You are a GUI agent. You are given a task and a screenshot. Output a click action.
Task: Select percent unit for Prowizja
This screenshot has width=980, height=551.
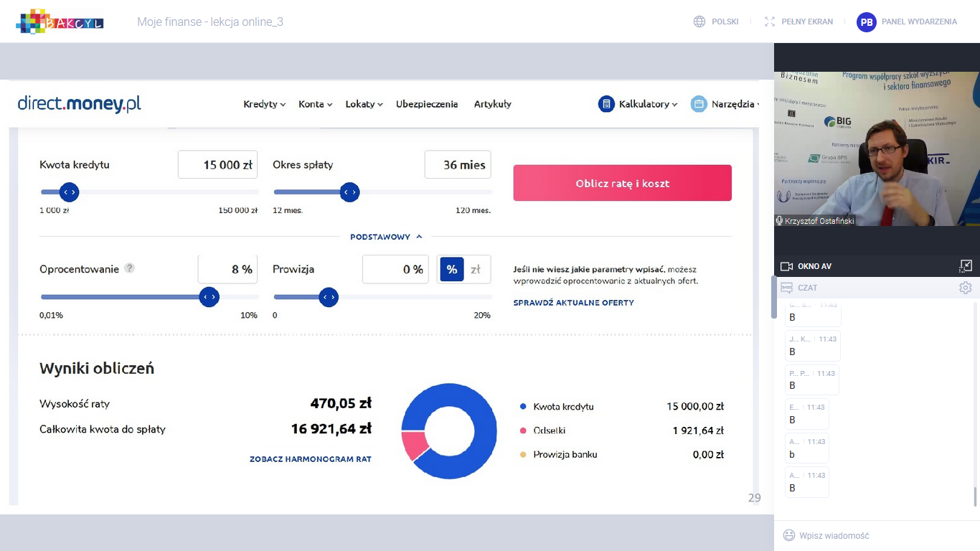coord(452,269)
